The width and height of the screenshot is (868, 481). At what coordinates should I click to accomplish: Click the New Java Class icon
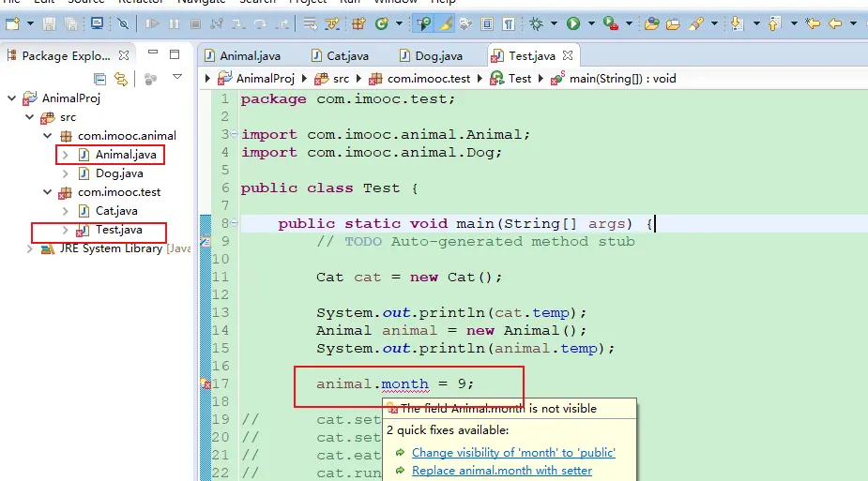(382, 23)
